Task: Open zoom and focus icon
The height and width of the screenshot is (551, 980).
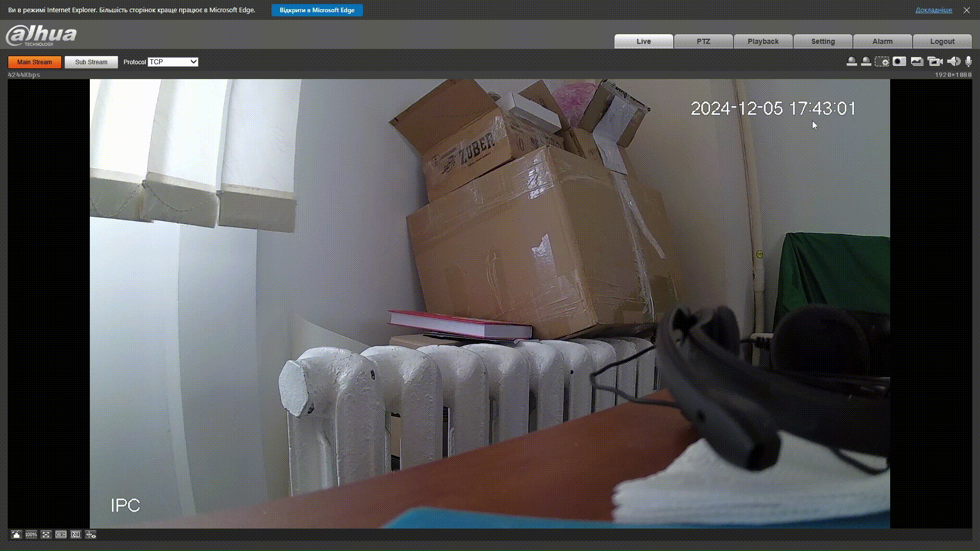Action: (x=90, y=535)
